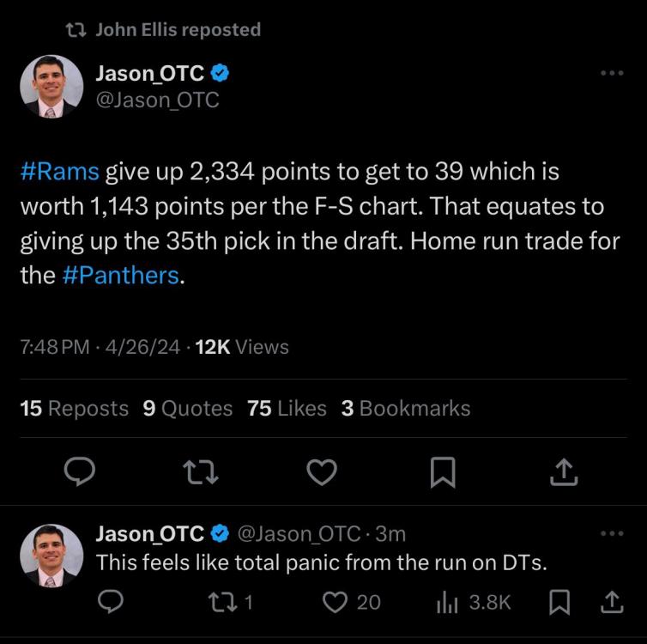View analytics of the 3.8K views reply

(x=447, y=602)
